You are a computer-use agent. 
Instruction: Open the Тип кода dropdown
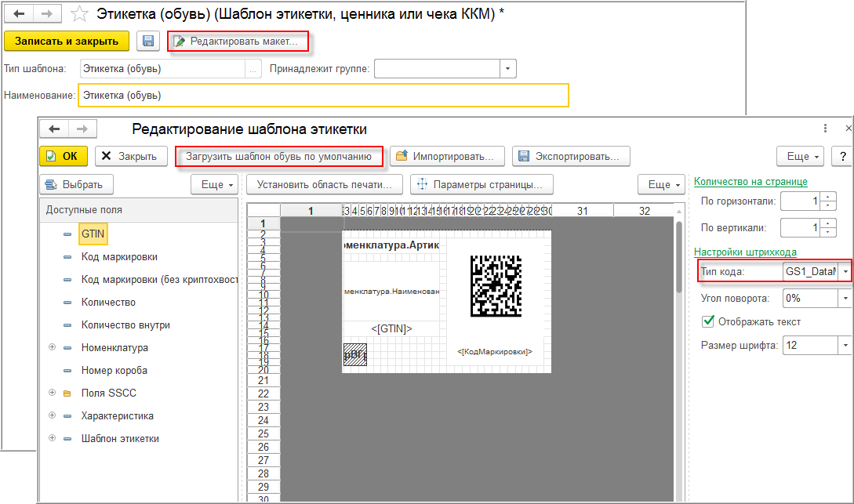click(x=845, y=271)
